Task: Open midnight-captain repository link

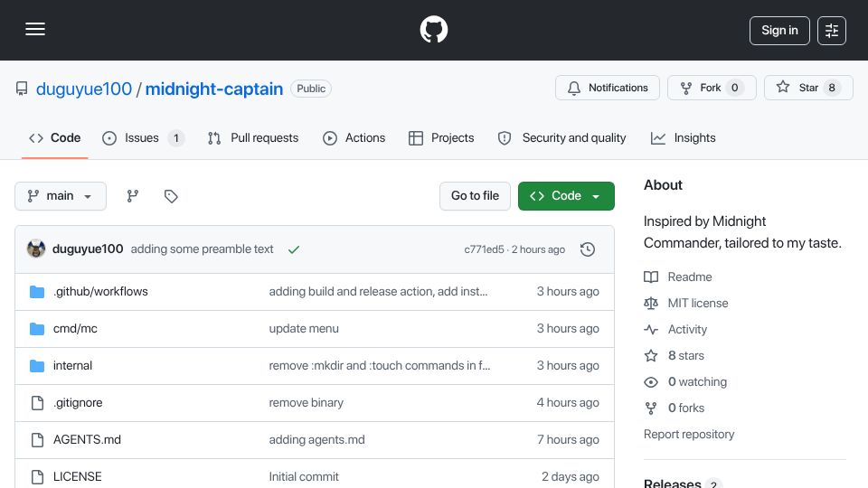Action: click(213, 89)
